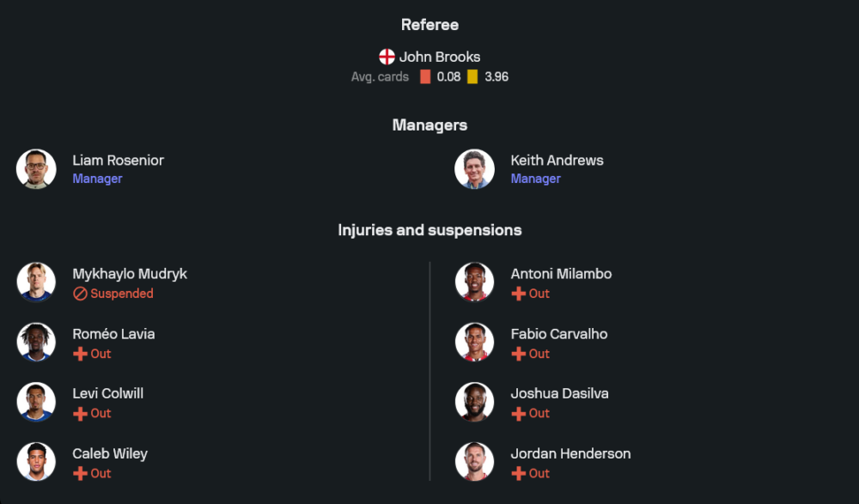This screenshot has width=859, height=504.
Task: Click the red card icon
Action: [x=425, y=76]
